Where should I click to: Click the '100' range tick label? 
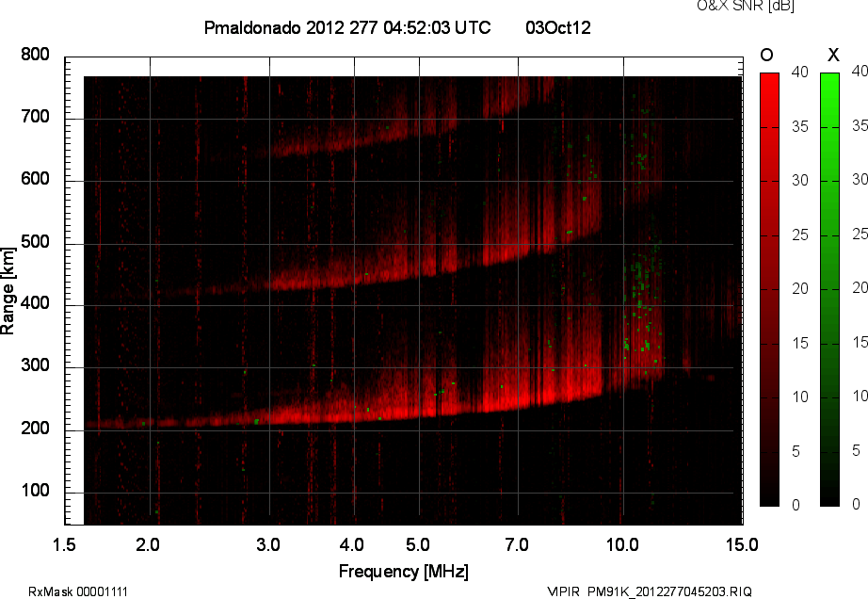(36, 491)
